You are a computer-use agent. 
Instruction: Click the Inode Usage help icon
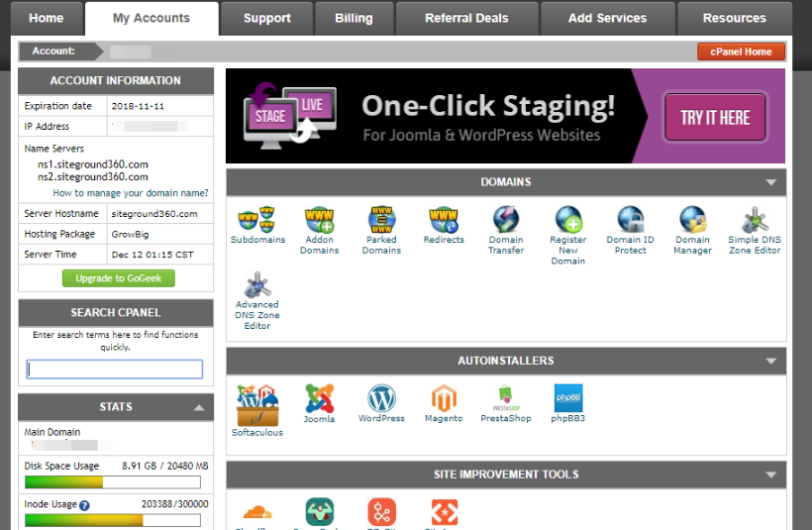coord(84,505)
